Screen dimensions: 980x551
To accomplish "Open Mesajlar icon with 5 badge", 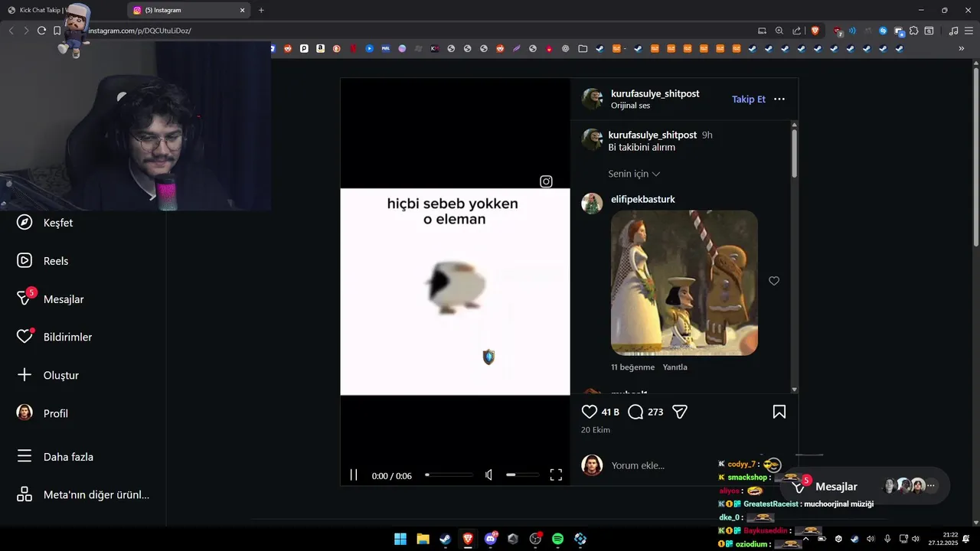I will 25,298.
